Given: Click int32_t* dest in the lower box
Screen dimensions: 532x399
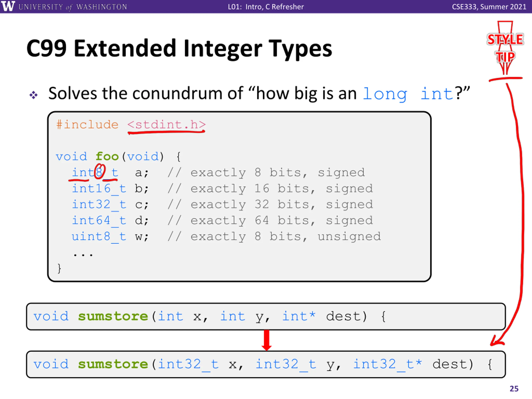Looking at the screenshot, I should tap(413, 364).
